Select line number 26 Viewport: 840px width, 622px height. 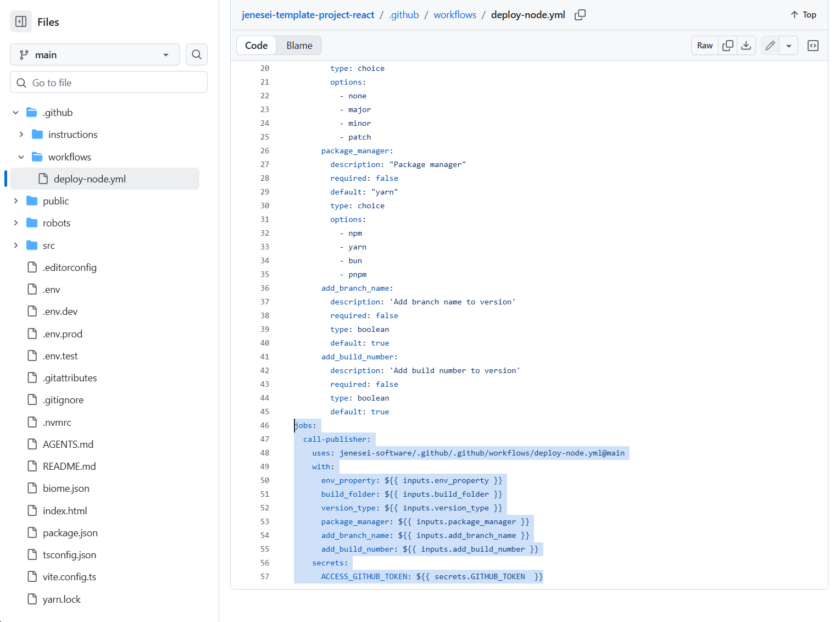265,151
